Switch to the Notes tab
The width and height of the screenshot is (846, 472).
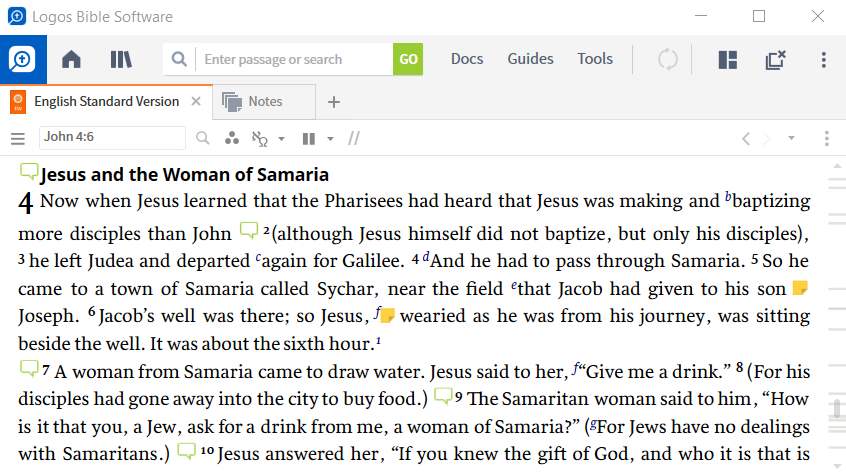[264, 101]
